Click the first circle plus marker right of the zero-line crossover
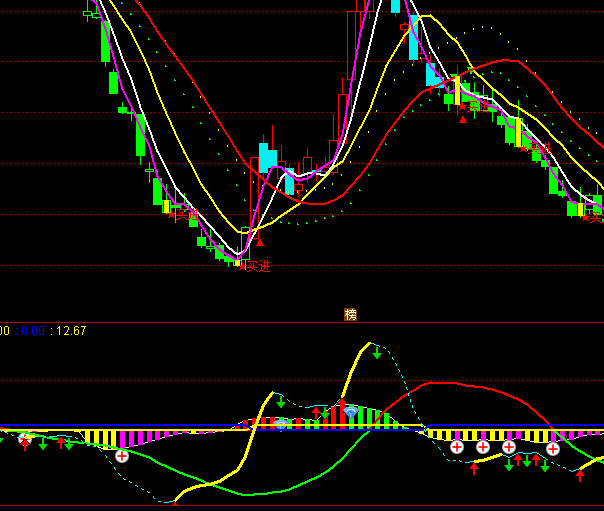Image resolution: width=604 pixels, height=511 pixels. pos(457,447)
